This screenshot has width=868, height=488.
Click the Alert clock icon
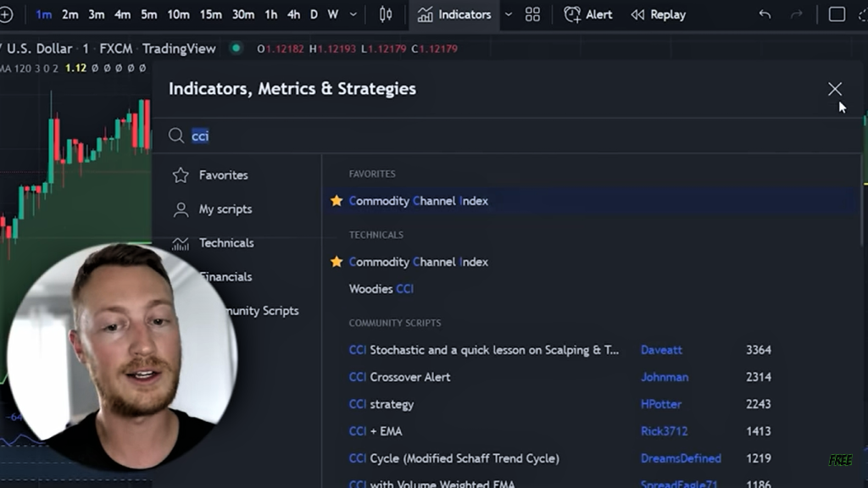(x=573, y=14)
